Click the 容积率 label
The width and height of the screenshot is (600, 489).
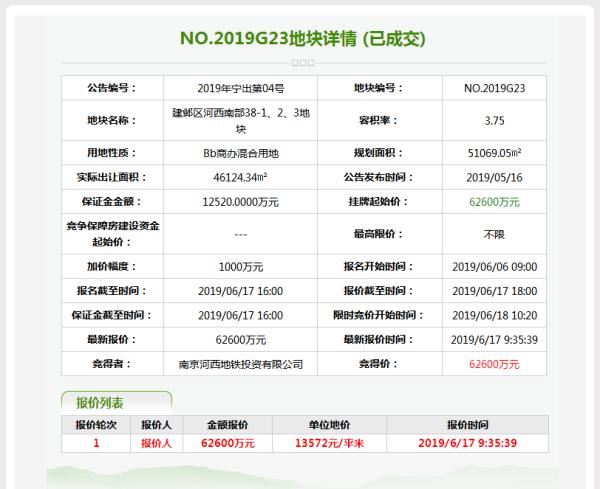[379, 121]
